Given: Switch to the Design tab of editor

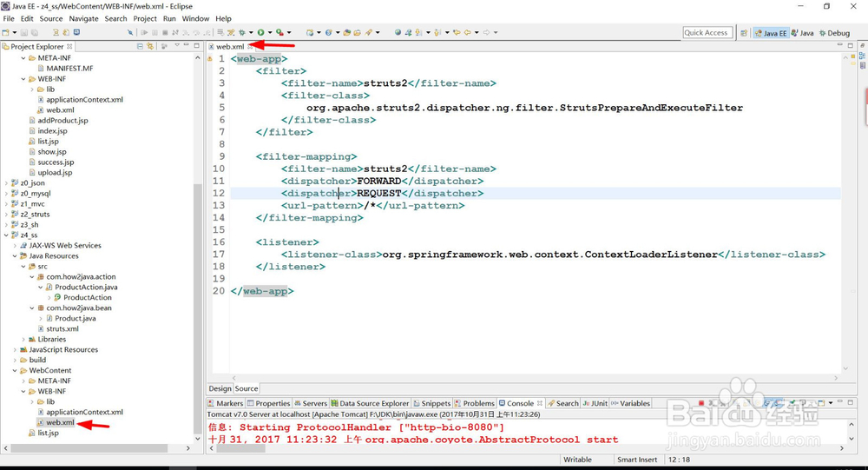Looking at the screenshot, I should (x=220, y=388).
